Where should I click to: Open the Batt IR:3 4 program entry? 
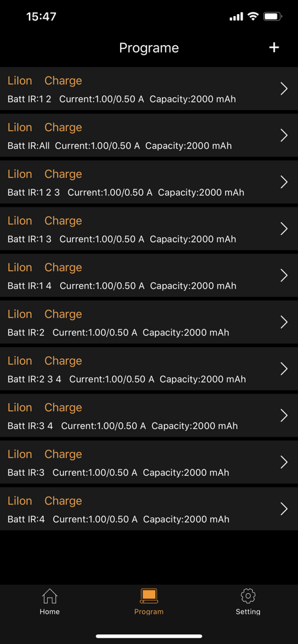[149, 415]
